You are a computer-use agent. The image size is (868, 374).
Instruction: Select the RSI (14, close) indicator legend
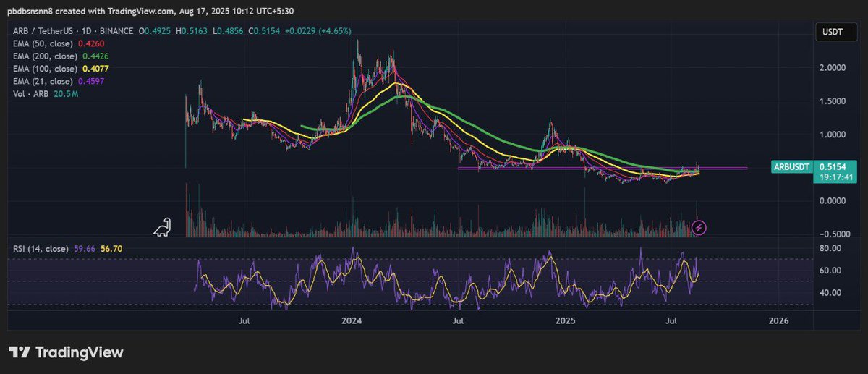tap(40, 249)
